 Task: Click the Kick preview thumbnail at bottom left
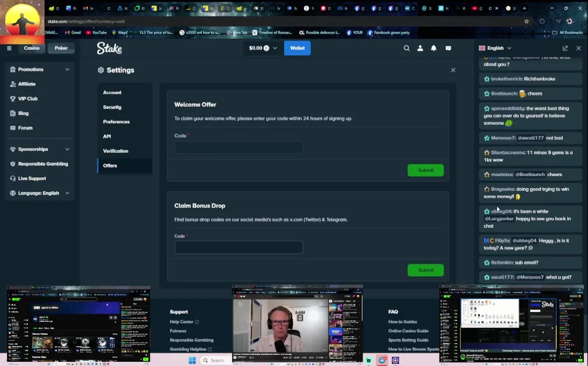[79, 325]
